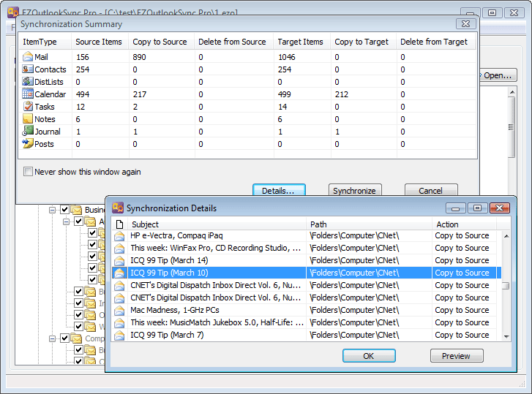Click main window scrollbar up arrow
Image resolution: width=532 pixels, height=394 pixels.
[x=512, y=92]
